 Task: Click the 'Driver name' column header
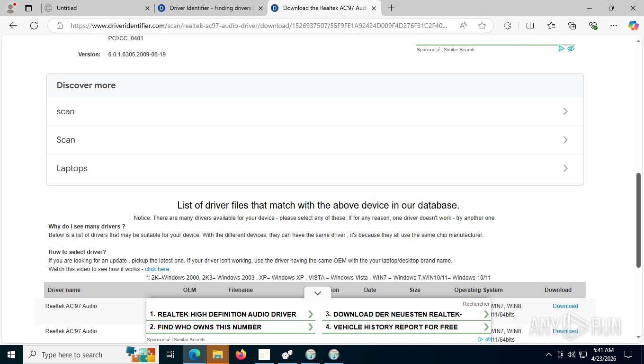tap(64, 290)
